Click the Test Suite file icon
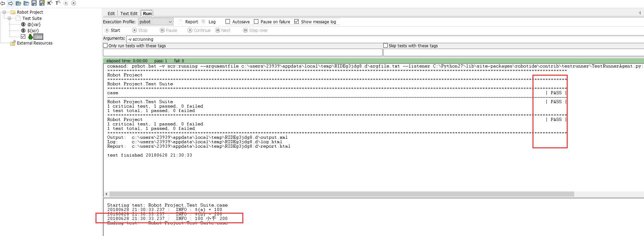644x236 pixels. pyautogui.click(x=18, y=18)
